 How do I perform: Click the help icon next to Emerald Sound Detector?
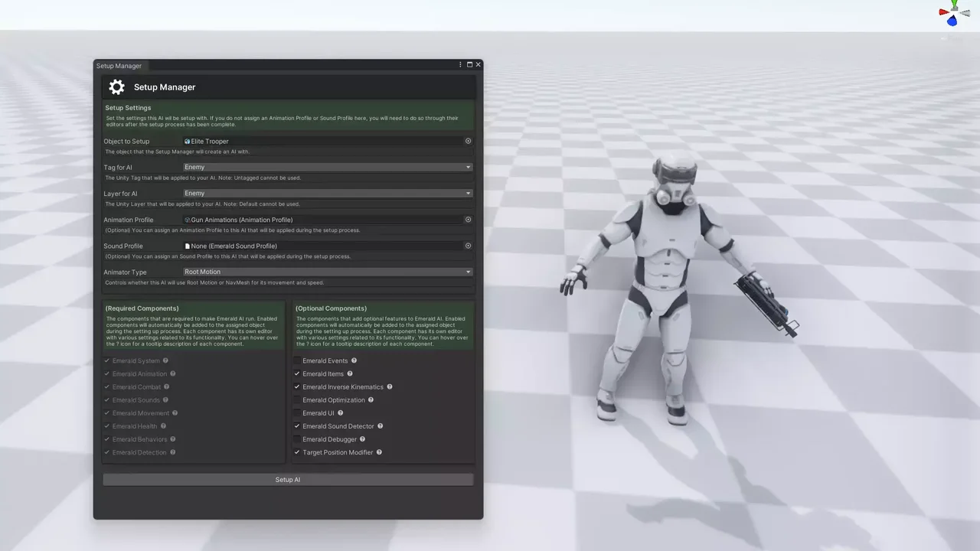[381, 425]
